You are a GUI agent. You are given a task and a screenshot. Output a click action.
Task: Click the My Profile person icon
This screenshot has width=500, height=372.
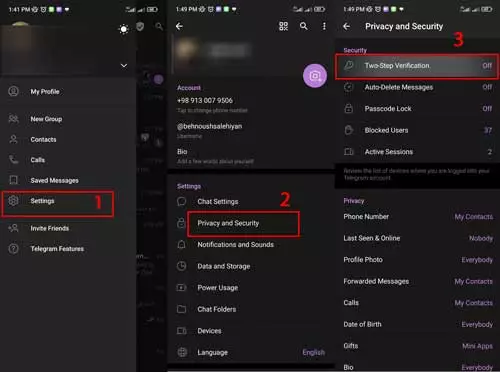coord(14,91)
